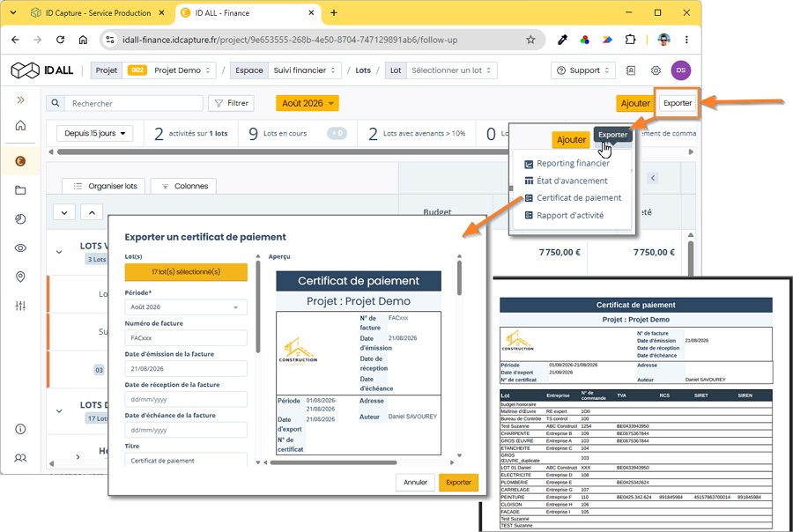Viewport: 793px width, 532px height.
Task: Open the Chrome three-dot menu
Action: tap(686, 40)
